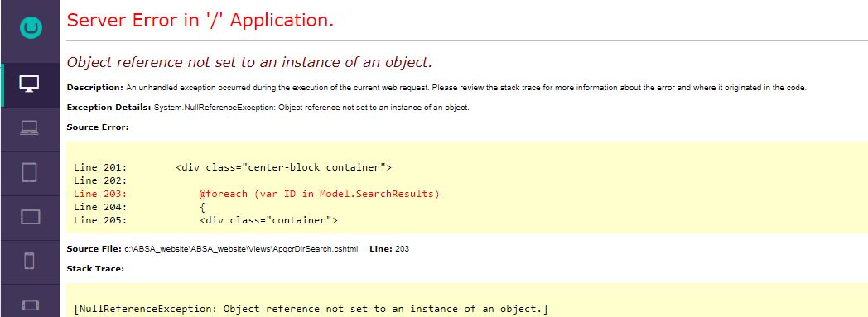The image size is (868, 317).
Task: Click source line 201 with center-block container
Action: pos(233,167)
